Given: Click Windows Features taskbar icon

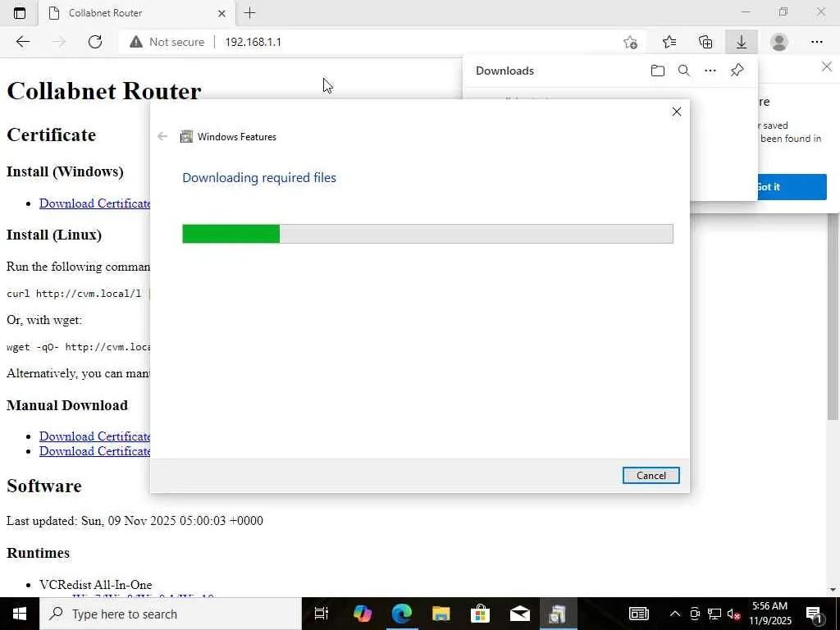Looking at the screenshot, I should [558, 614].
